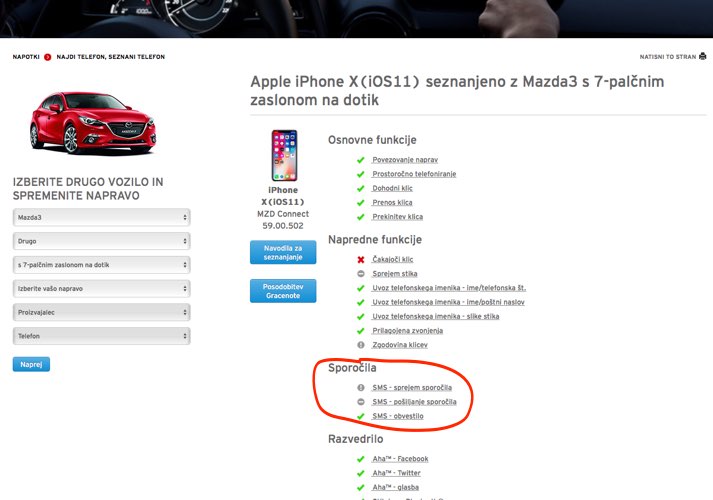Open the Prostoročno telefoniranje link
Image resolution: width=713 pixels, height=500 pixels.
pos(414,174)
